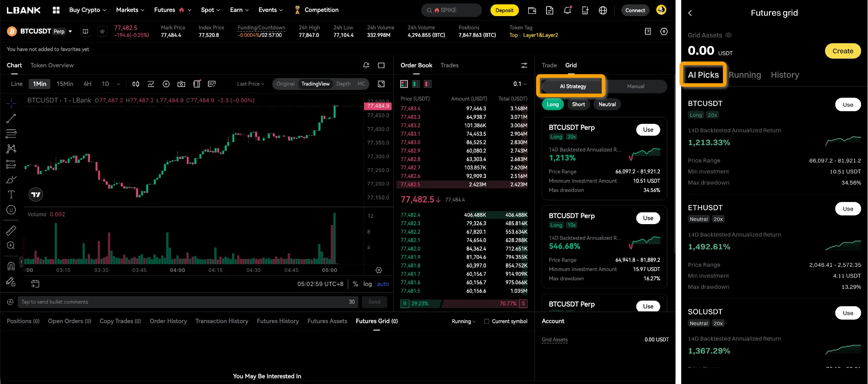This screenshot has height=384, width=868.
Task: Open order book display settings icon
Action: 524,65
